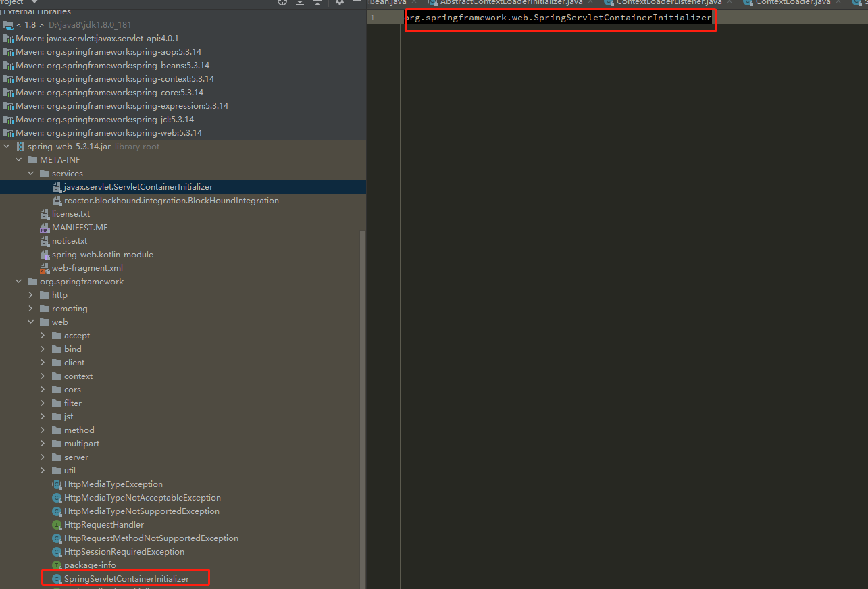Click the spring-web-5.3.14.jar archive icon
Screen dimensions: 868x589
(20, 147)
